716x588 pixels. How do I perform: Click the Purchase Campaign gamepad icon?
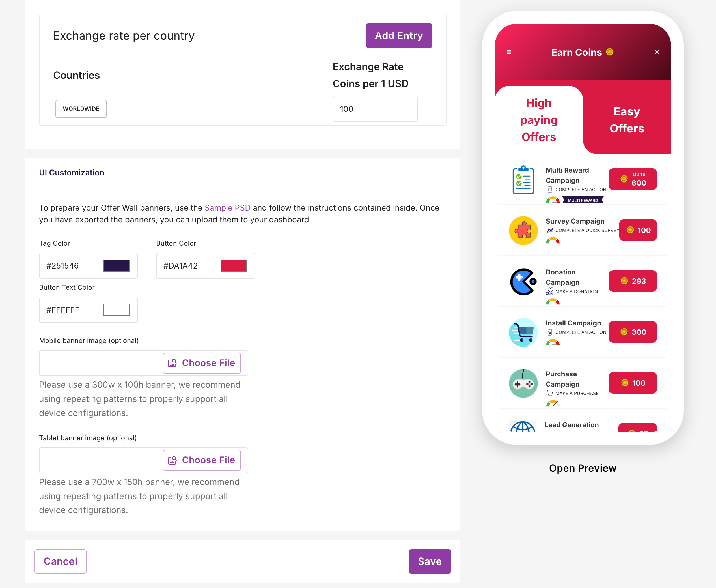click(523, 383)
